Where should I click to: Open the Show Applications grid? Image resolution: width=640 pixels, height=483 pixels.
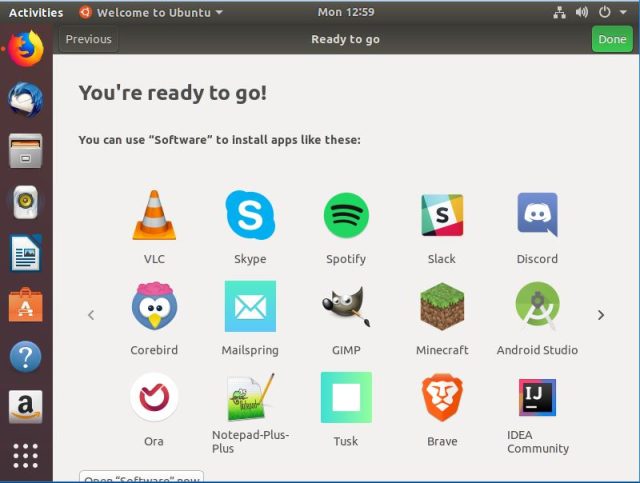[26, 455]
